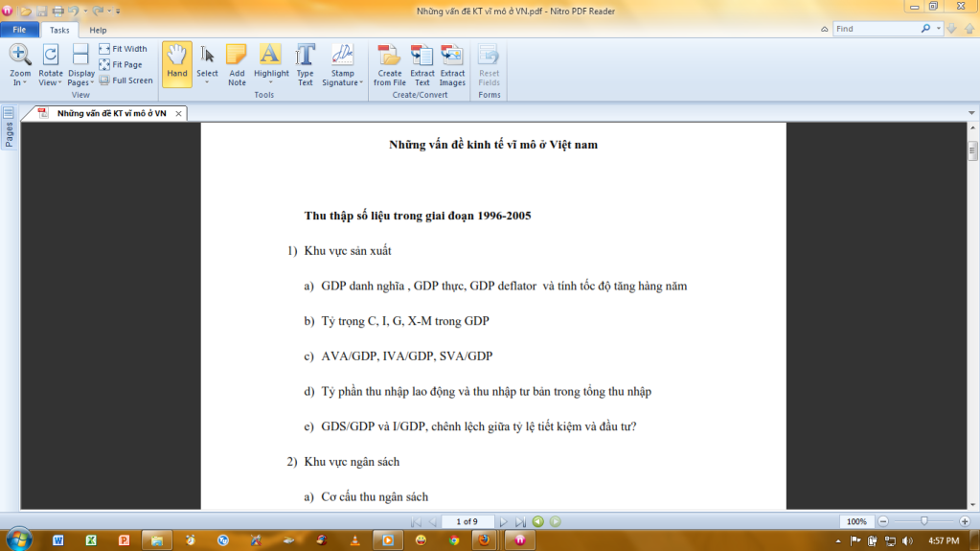This screenshot has height=551, width=980.
Task: Show hidden system tray icons
Action: 838,541
